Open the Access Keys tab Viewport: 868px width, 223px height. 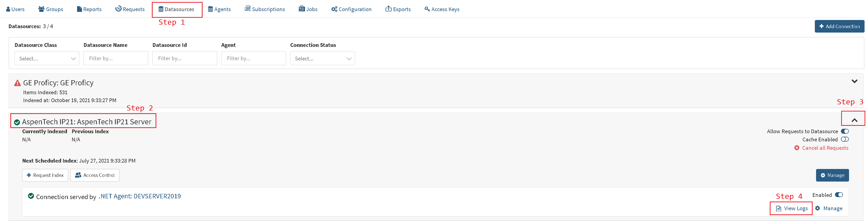tap(442, 9)
